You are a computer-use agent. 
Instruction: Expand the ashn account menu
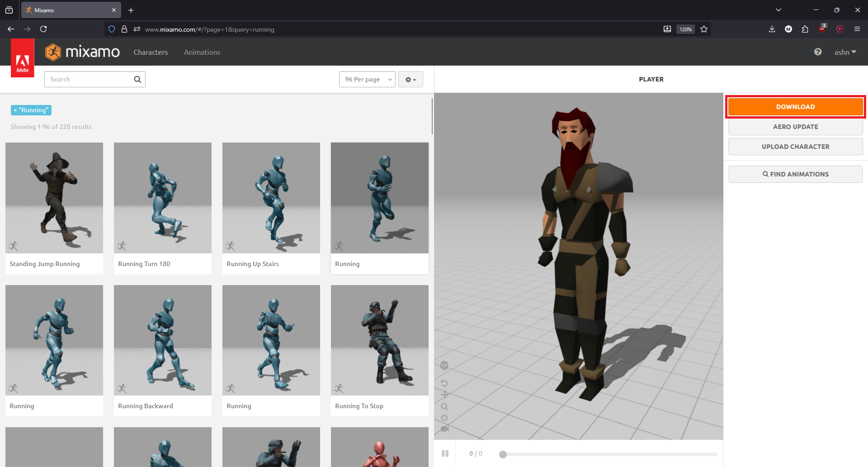point(845,52)
